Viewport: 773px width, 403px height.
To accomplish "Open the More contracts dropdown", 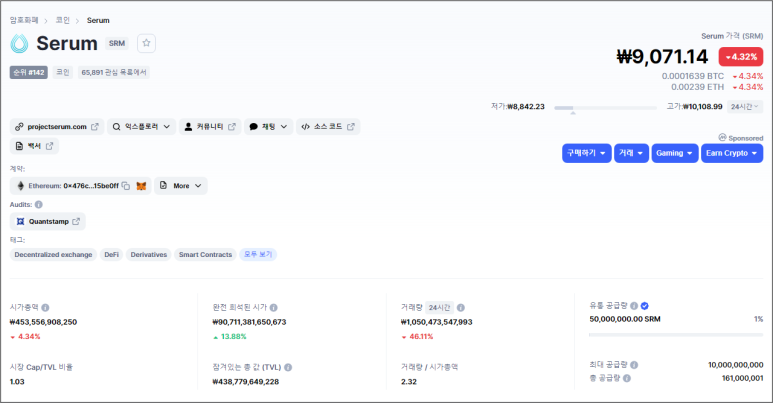I will (181, 186).
